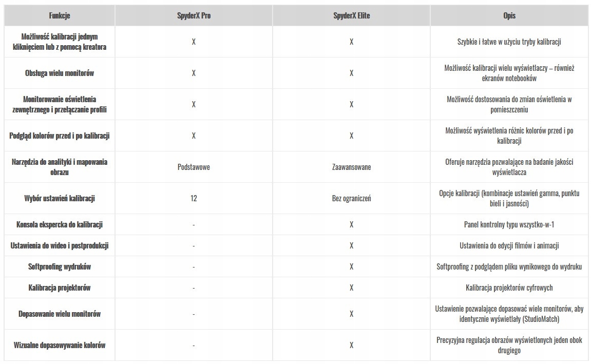Click "Szybkie i łatwe w użyciu tryby kalibracji"
591x364 pixels.
[x=509, y=42]
